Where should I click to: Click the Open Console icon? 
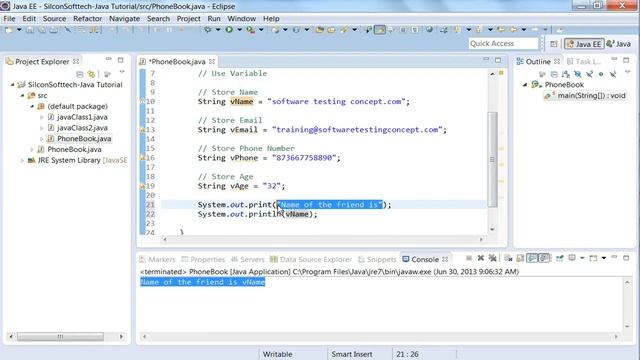click(x=593, y=258)
